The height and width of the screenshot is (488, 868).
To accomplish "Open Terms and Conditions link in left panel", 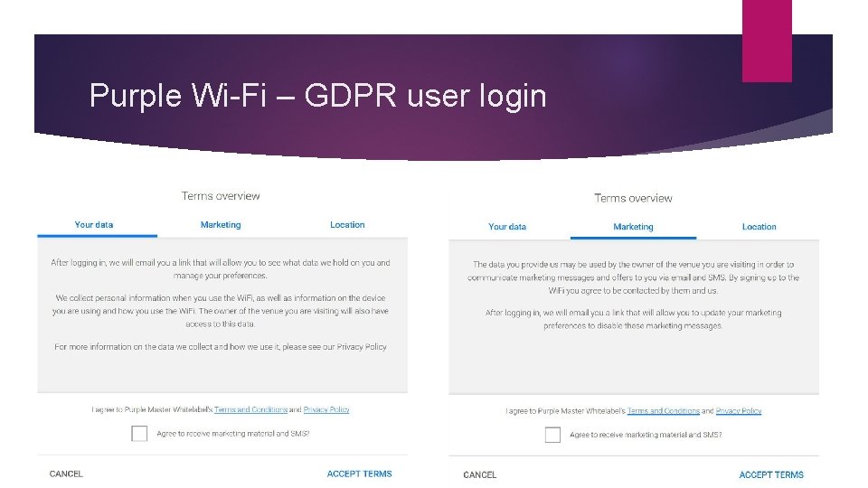I will 250,410.
